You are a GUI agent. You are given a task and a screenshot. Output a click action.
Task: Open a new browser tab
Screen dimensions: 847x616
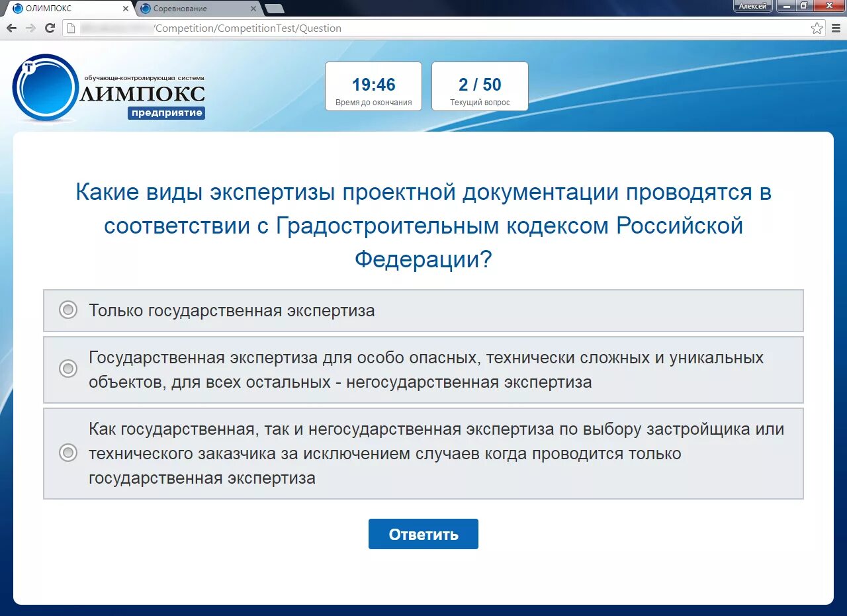pyautogui.click(x=274, y=9)
